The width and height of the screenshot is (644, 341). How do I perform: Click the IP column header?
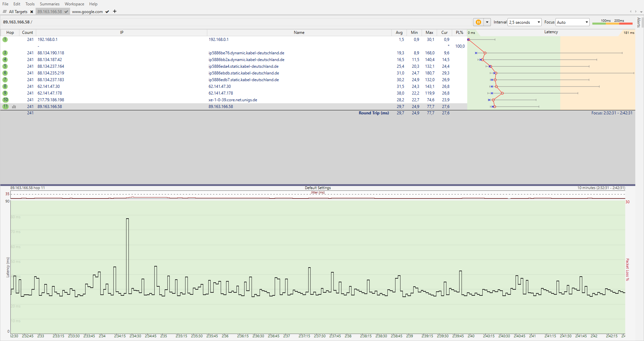click(x=122, y=33)
